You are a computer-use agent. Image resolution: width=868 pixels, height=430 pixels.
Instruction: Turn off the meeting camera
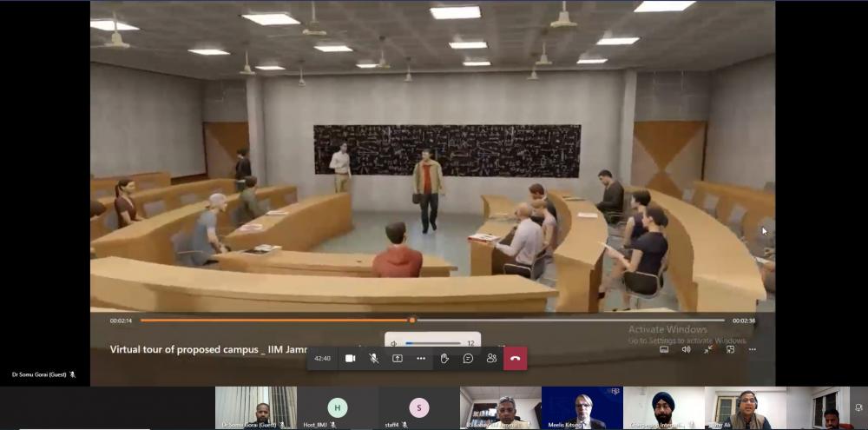351,358
